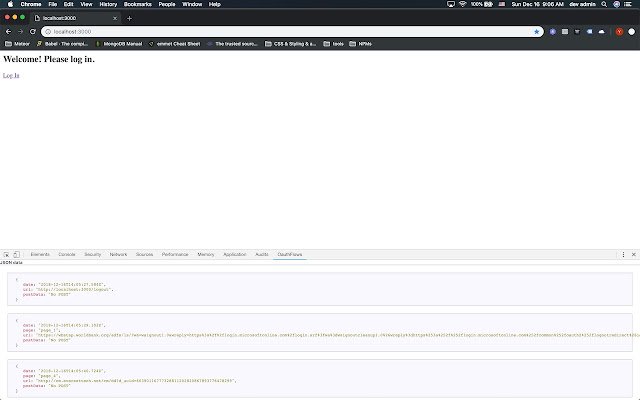Open the File menu
The width and height of the screenshot is (640, 400).
[53, 4]
